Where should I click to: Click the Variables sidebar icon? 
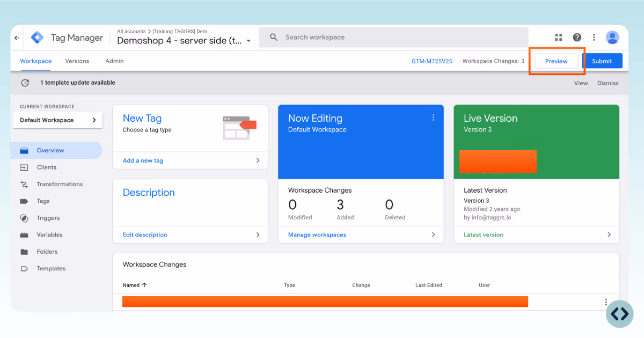[24, 235]
